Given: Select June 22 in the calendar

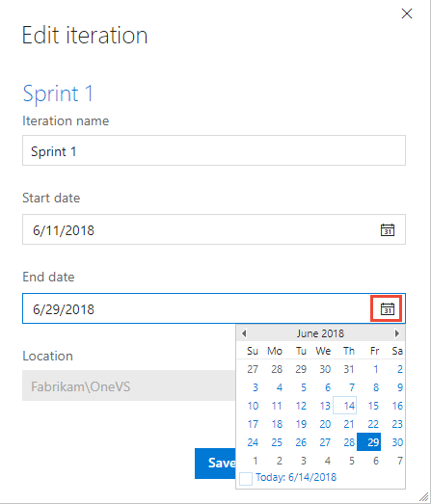Looking at the screenshot, I should [x=373, y=424].
